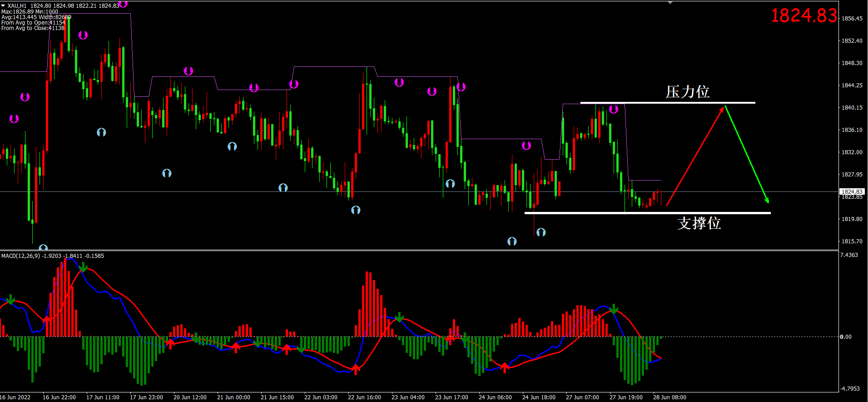The height and width of the screenshot is (402, 868).
Task: Click the grey chart shift marker on top edge
Action: [x=670, y=3]
